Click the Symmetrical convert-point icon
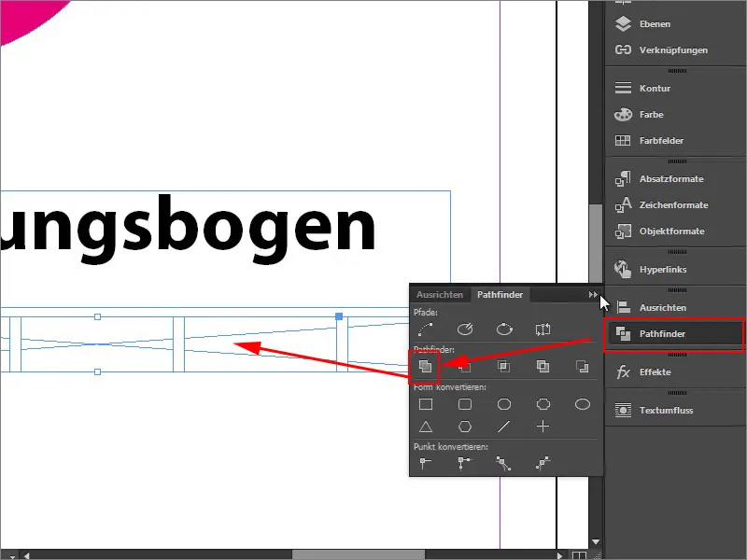 click(543, 463)
